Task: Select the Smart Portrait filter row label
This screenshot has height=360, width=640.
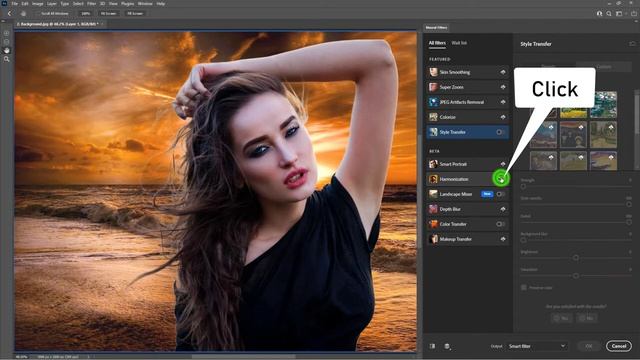Action: click(453, 164)
